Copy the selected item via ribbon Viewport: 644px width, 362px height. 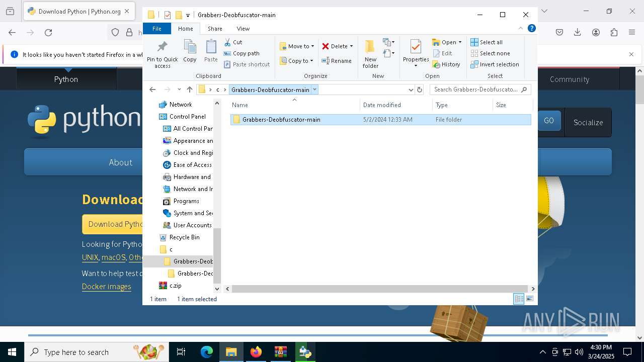click(190, 52)
